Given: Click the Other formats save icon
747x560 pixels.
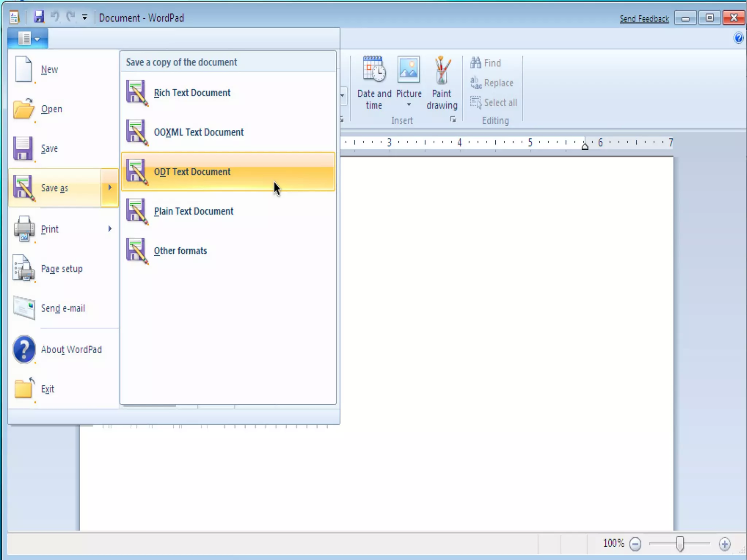Looking at the screenshot, I should pos(137,251).
